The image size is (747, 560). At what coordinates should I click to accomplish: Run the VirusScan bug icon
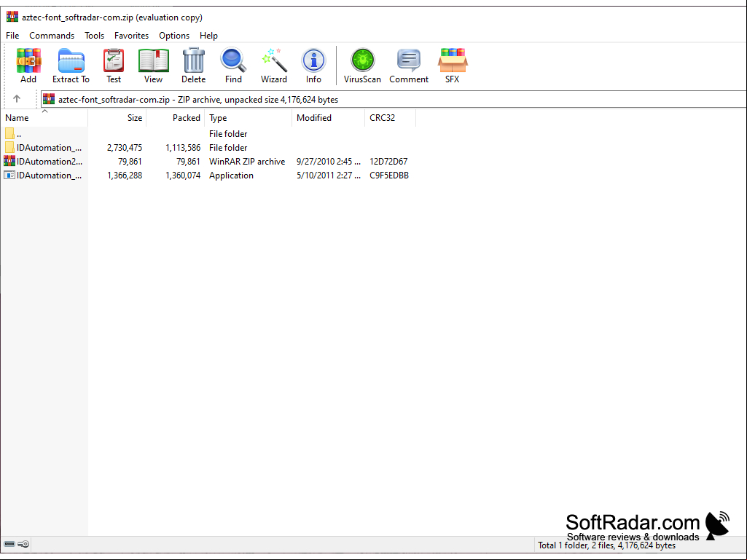[x=362, y=60]
